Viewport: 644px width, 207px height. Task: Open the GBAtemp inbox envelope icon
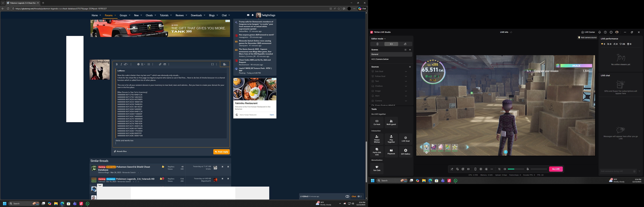click(x=248, y=15)
